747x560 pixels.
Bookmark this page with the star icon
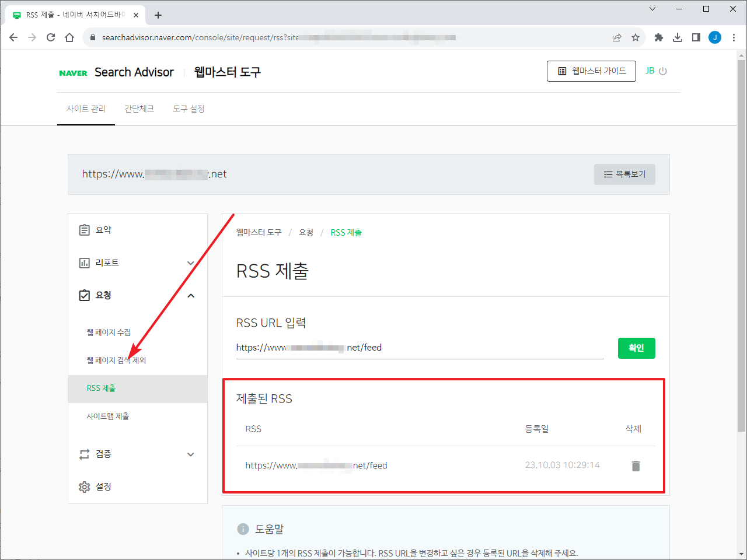(636, 37)
